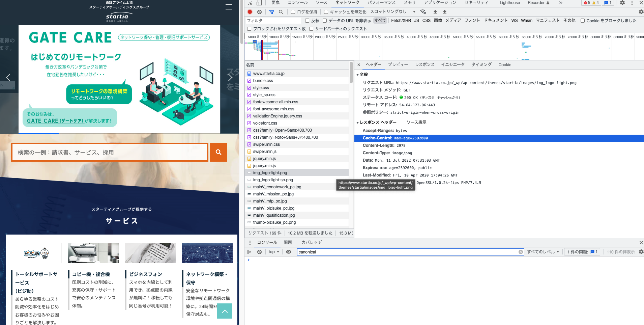Open the GATE CARE banner slide
The height and width of the screenshot is (325, 644).
click(119, 79)
